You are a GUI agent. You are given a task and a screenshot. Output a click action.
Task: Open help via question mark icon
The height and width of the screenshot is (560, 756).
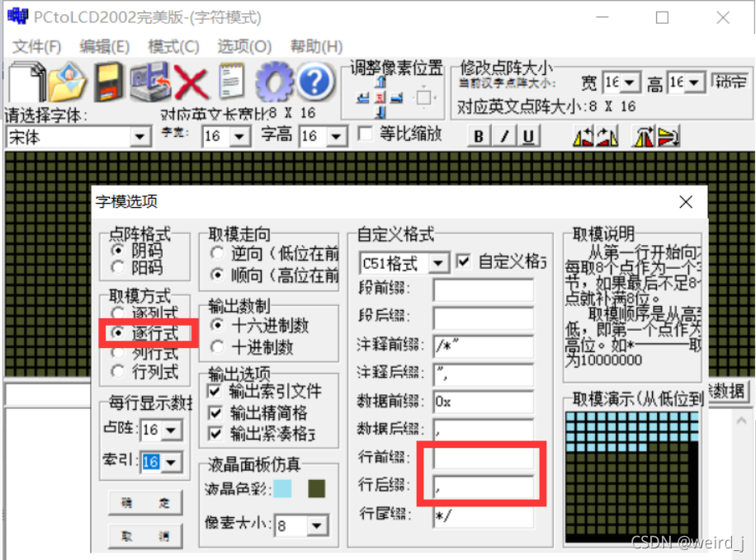tap(314, 82)
